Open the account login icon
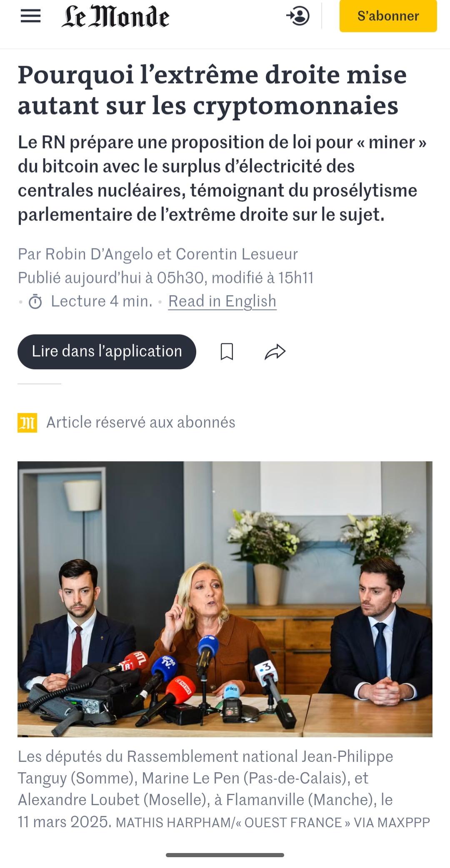Viewport: 450px width, 868px height. [x=298, y=16]
